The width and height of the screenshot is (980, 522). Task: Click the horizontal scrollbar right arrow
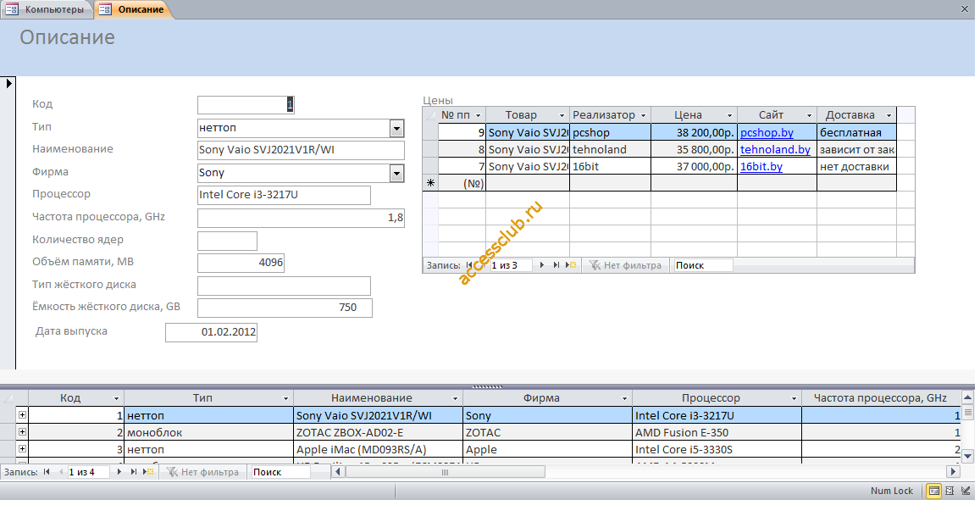click(x=953, y=472)
